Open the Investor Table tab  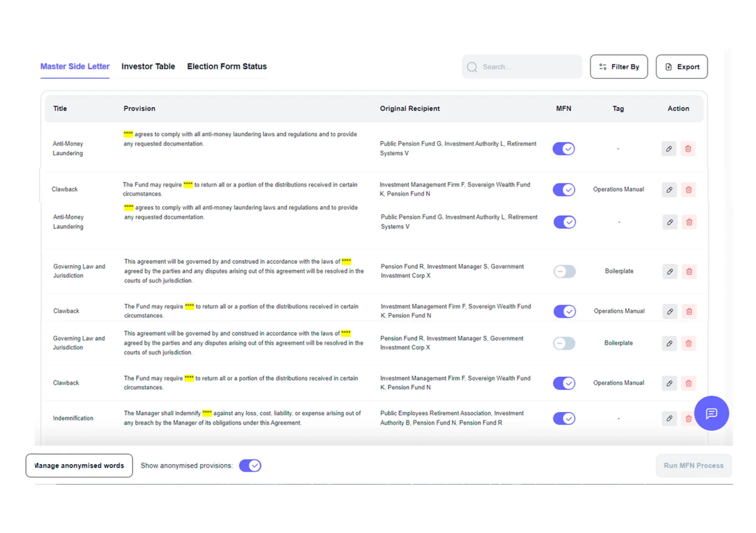coord(148,66)
